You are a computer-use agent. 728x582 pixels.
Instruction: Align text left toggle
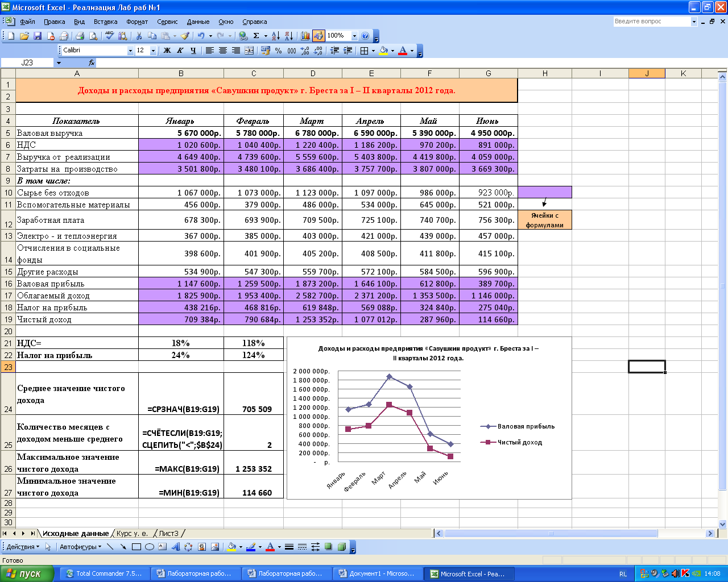click(x=210, y=51)
